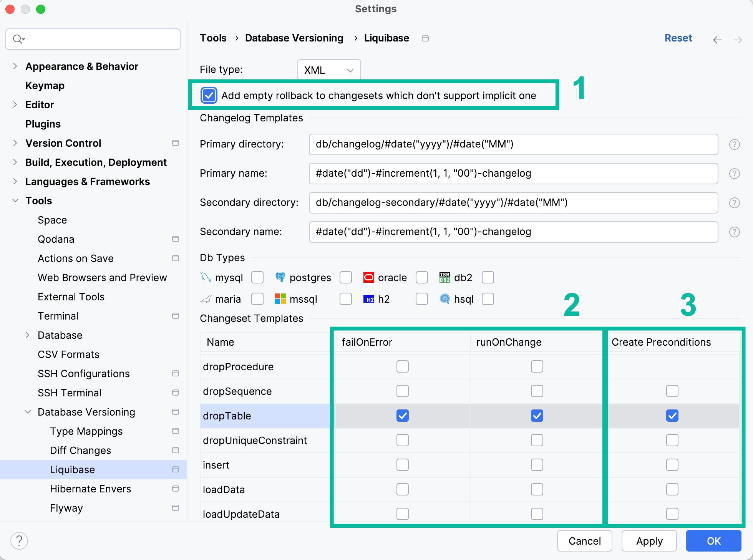Viewport: 753px width, 560px height.
Task: Click the hsql database type icon
Action: 444,299
